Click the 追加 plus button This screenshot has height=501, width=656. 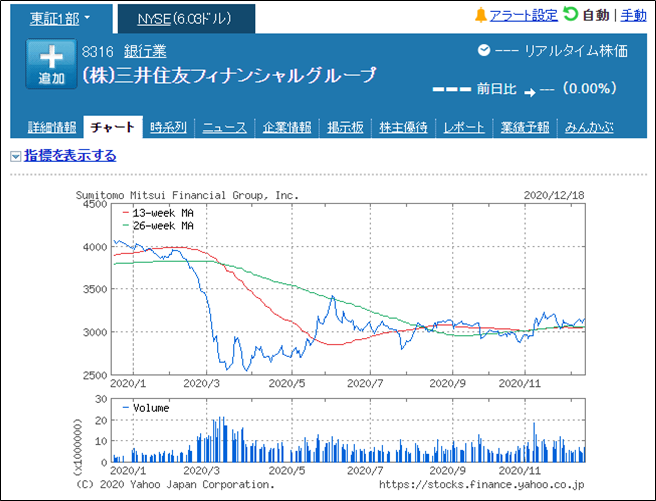click(51, 64)
